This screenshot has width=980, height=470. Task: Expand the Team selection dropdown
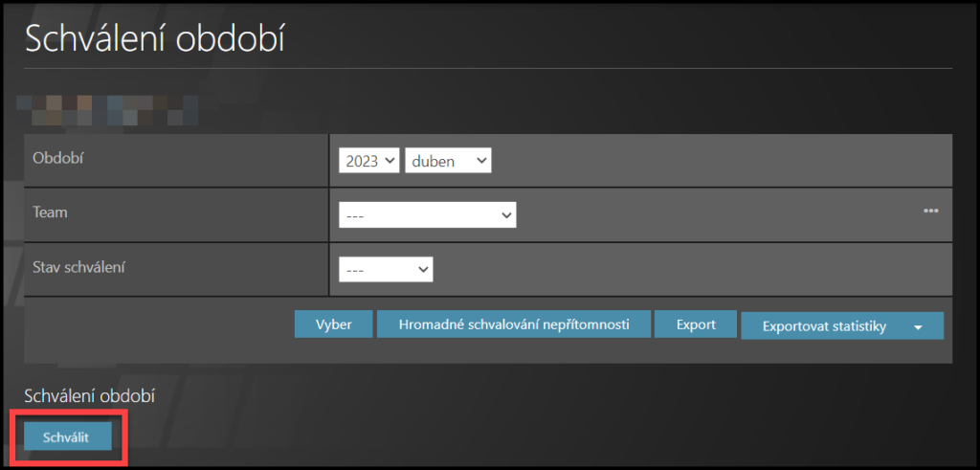coord(427,215)
